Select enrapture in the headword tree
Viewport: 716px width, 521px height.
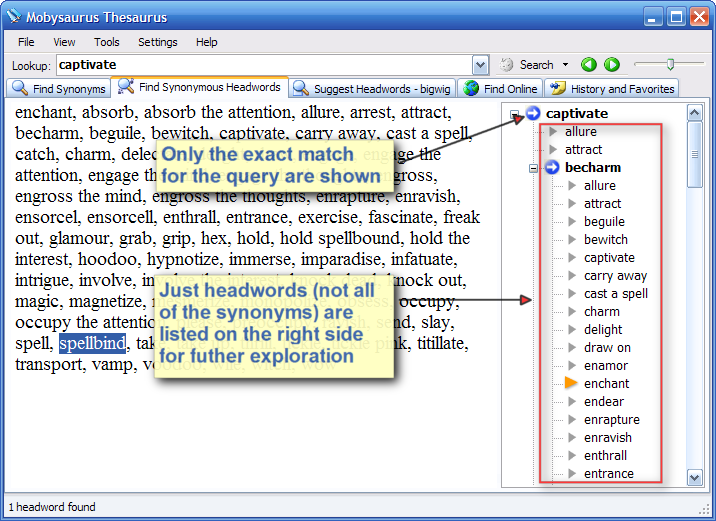[611, 419]
